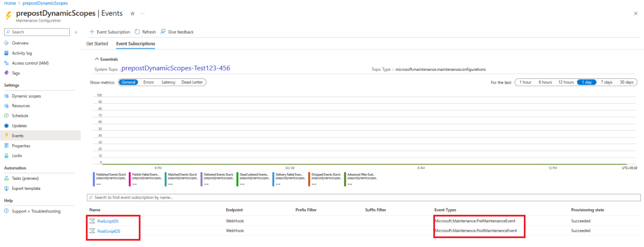644x247 pixels.
Task: Open the PostScriptDS event subscription
Action: pyautogui.click(x=109, y=231)
